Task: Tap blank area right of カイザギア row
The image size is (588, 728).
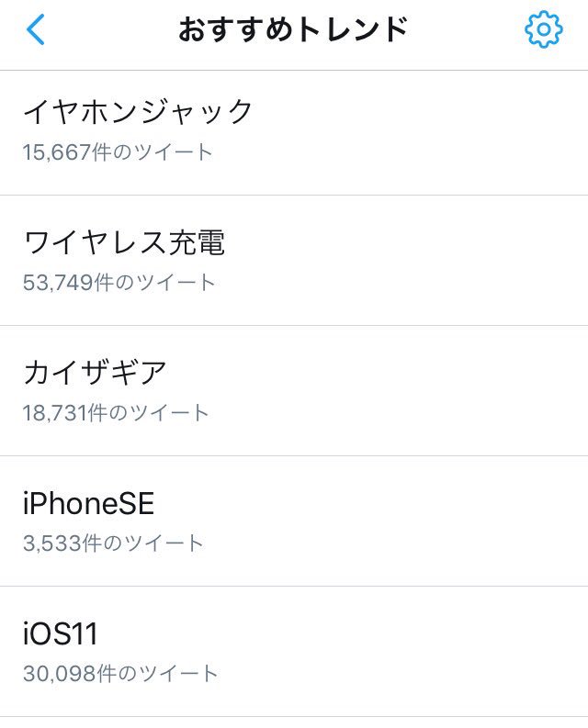Action: 432,391
